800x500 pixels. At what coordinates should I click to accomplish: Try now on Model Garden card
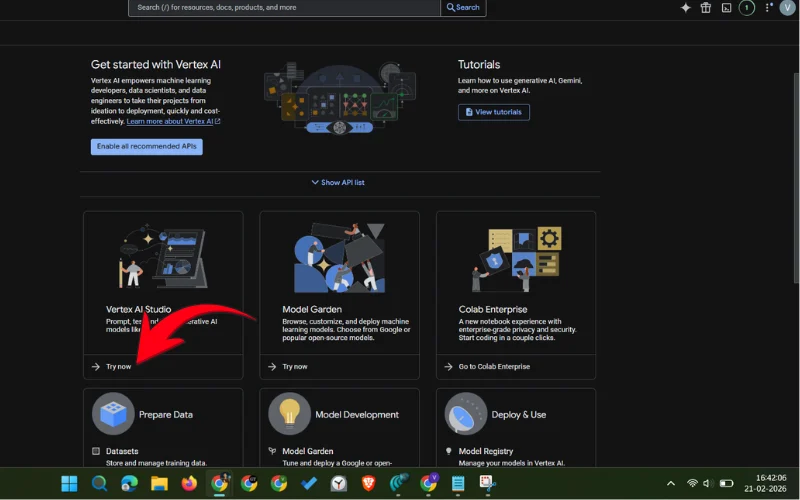[x=295, y=367]
